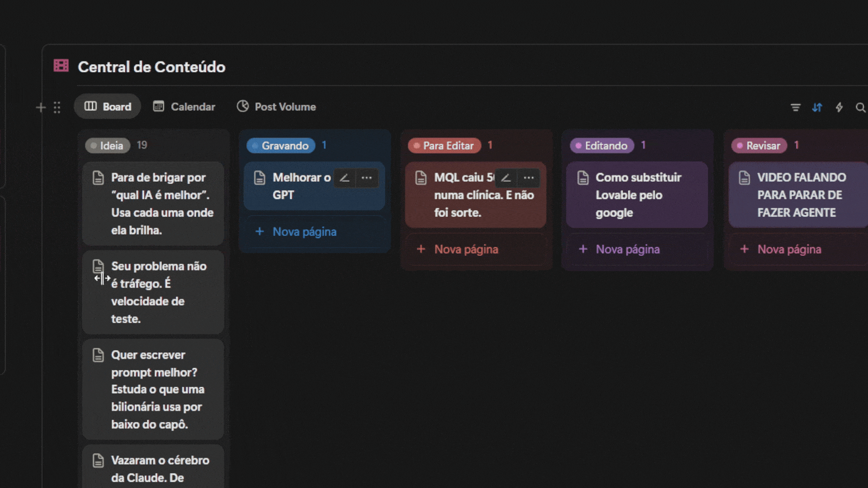Select the Board view tab
Viewport: 868px width, 488px height.
coord(108,107)
